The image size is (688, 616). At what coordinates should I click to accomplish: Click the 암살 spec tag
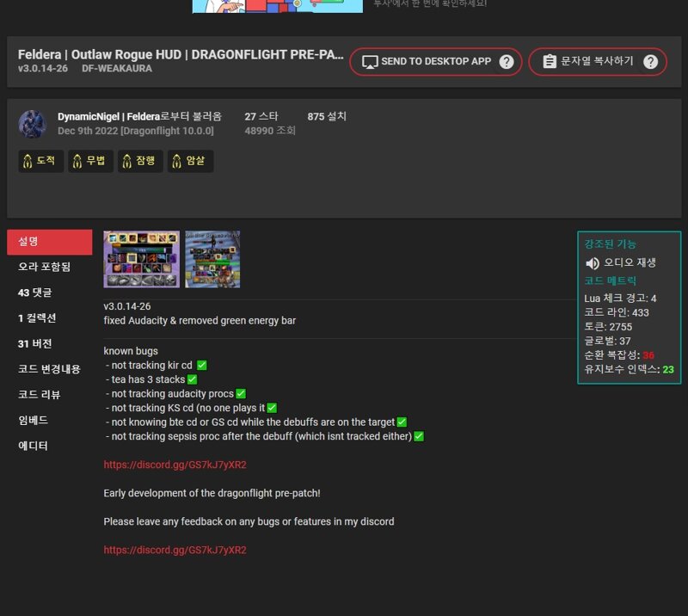pos(190,161)
